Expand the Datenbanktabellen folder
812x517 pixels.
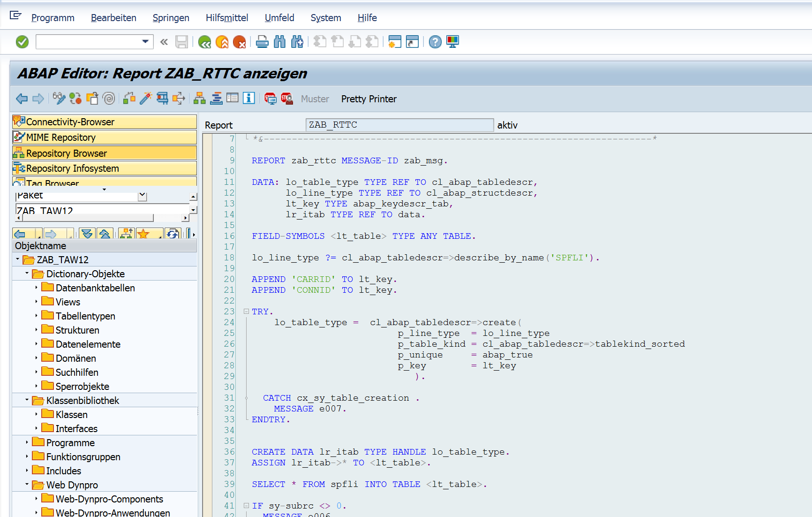pos(36,287)
